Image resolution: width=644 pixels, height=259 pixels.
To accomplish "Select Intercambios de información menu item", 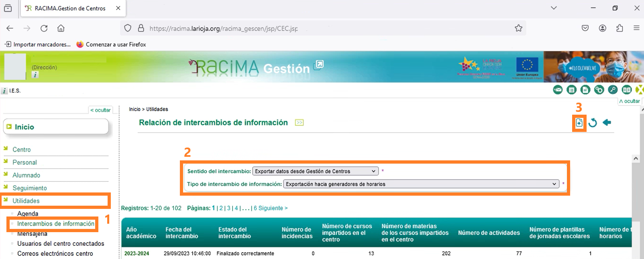I will pos(56,224).
